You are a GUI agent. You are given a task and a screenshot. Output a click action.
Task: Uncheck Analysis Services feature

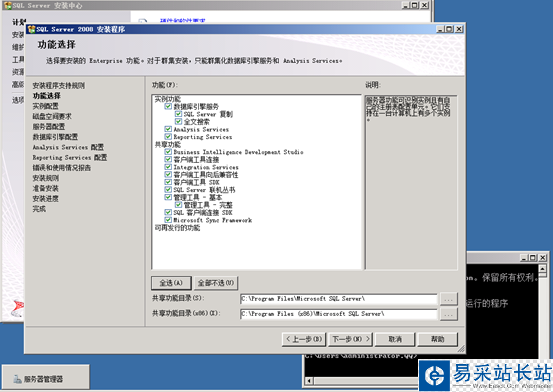(x=168, y=129)
